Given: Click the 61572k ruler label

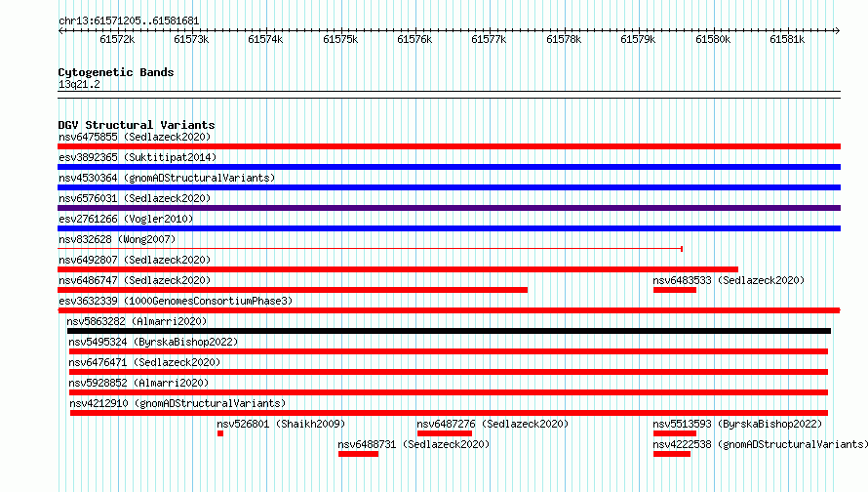Looking at the screenshot, I should point(117,39).
